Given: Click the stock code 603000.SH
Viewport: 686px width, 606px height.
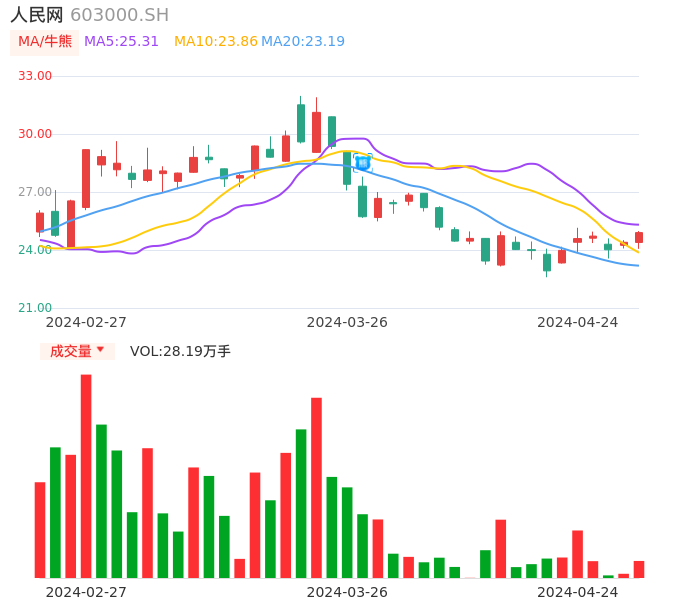Looking at the screenshot, I should (119, 15).
